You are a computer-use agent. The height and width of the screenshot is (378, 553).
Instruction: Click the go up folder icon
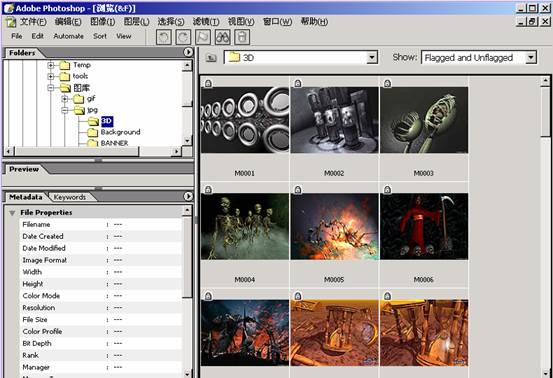pyautogui.click(x=211, y=57)
